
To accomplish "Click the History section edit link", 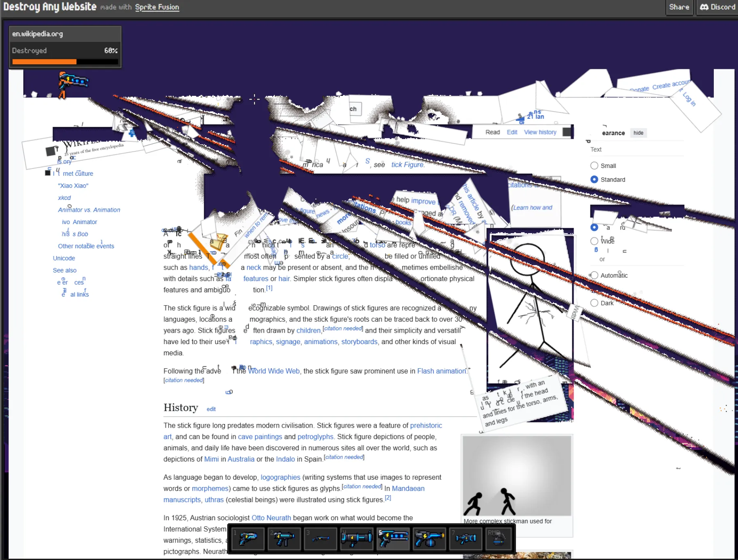I will click(211, 409).
